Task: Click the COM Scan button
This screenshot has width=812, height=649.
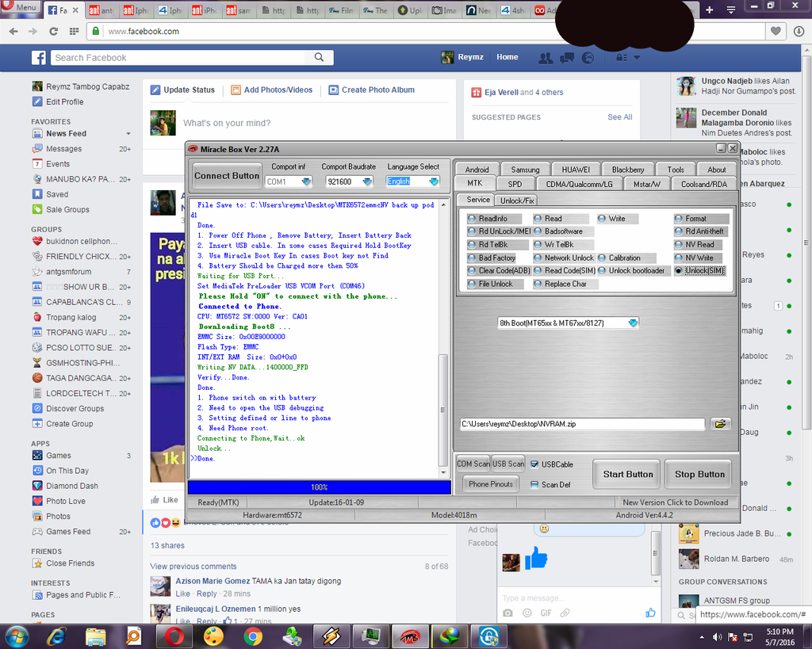Action: tap(473, 464)
